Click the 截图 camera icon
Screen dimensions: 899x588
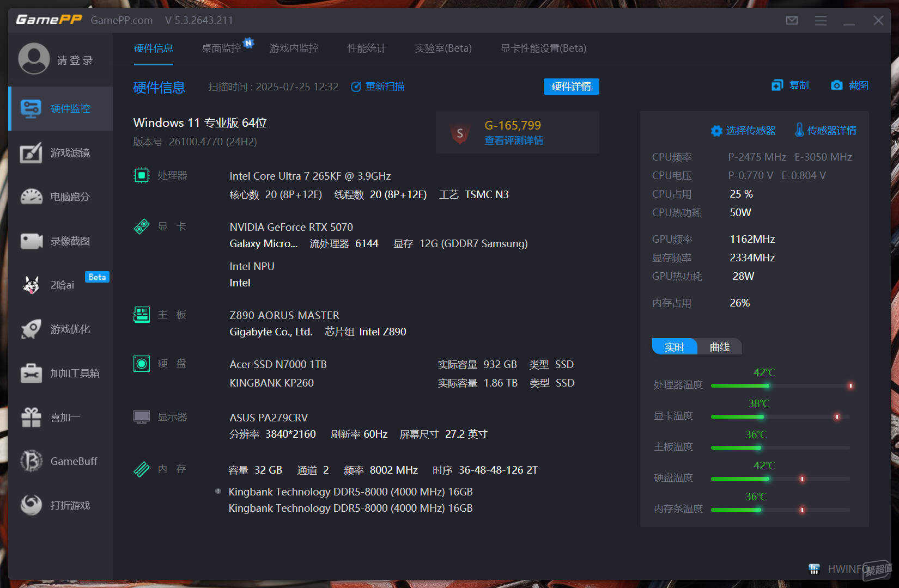pos(837,85)
